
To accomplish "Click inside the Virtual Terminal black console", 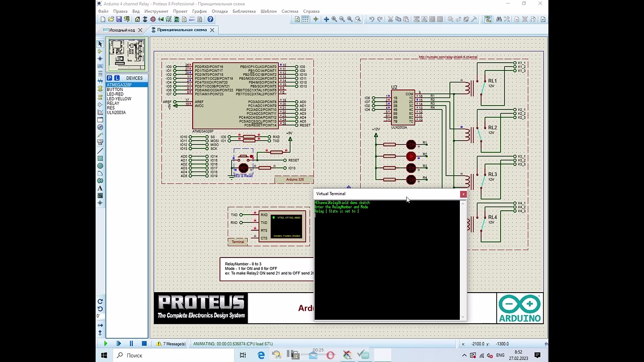I will click(x=387, y=260).
